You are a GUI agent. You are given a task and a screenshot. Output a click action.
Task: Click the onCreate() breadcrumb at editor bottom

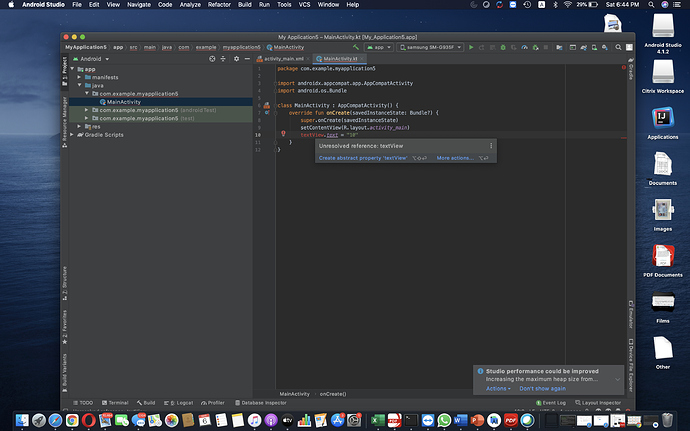point(333,394)
